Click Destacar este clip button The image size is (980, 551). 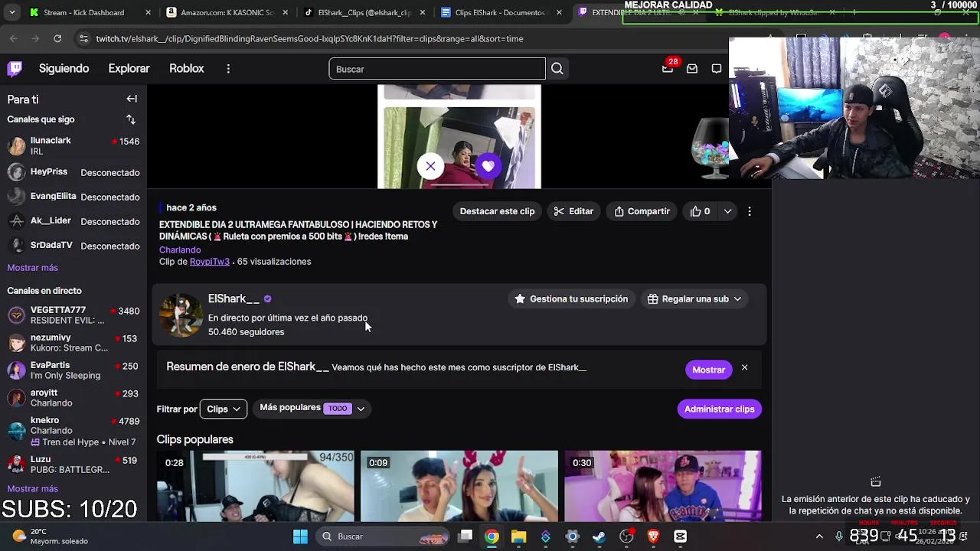point(497,211)
